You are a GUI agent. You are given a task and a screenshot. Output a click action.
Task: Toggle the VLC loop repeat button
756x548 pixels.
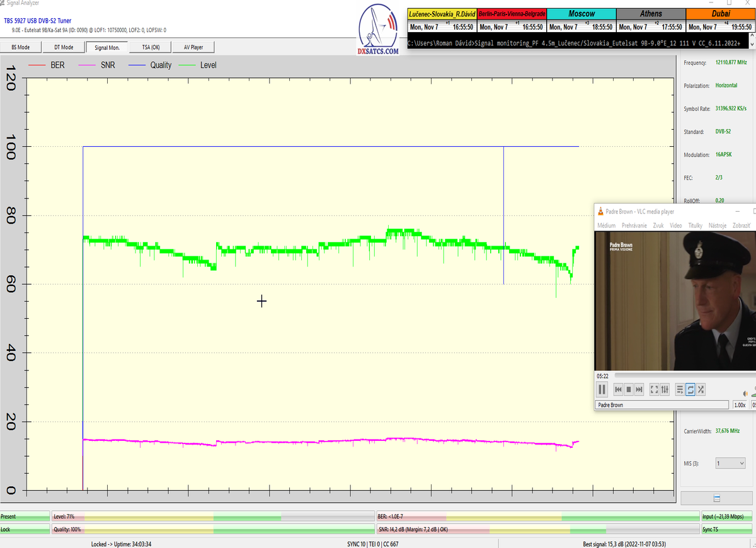coord(690,389)
